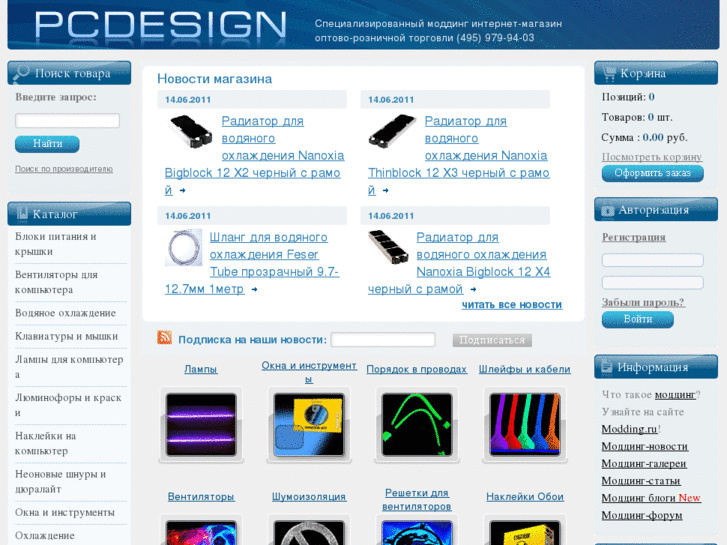Open the Моддинг-галереи link
The width and height of the screenshot is (727, 545).
644,464
